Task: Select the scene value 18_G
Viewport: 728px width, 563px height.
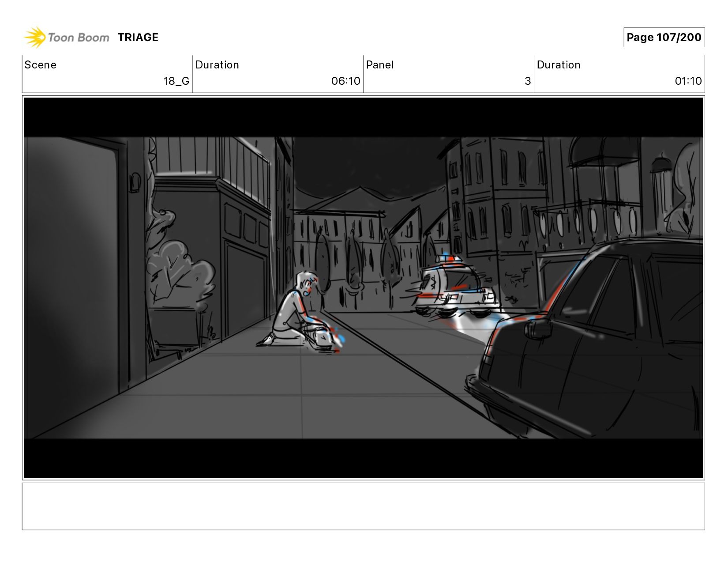Action: point(176,81)
